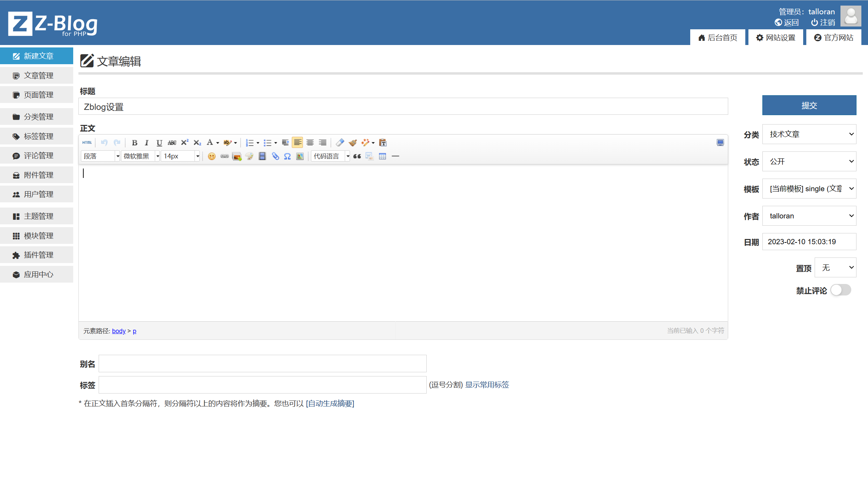Insert special character with Omega icon
Image resolution: width=868 pixels, height=479 pixels.
287,156
